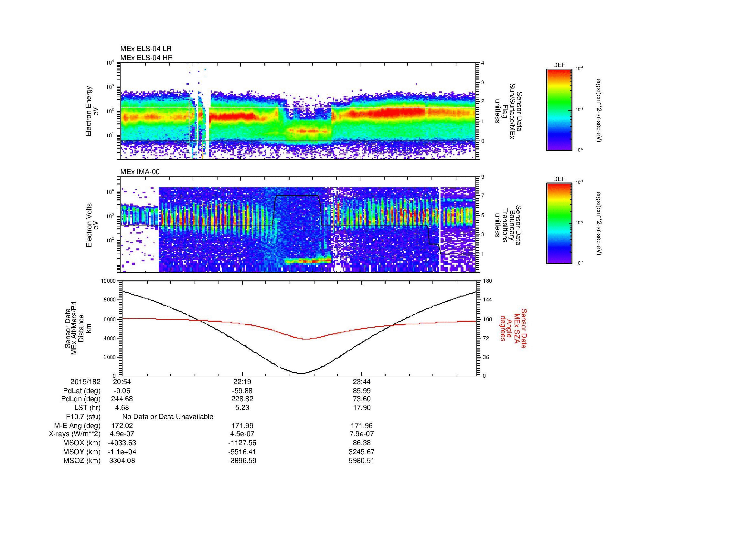Click the 'PdLon (deg)' row label

pos(81,399)
